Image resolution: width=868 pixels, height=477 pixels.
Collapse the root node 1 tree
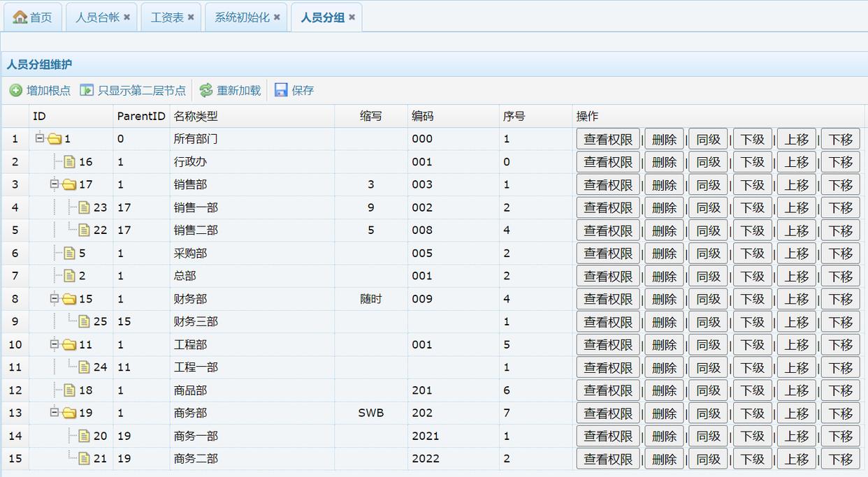(40, 138)
